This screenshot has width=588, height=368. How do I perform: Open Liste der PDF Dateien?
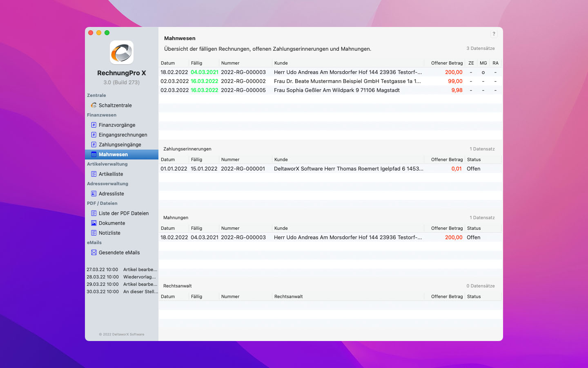click(123, 213)
